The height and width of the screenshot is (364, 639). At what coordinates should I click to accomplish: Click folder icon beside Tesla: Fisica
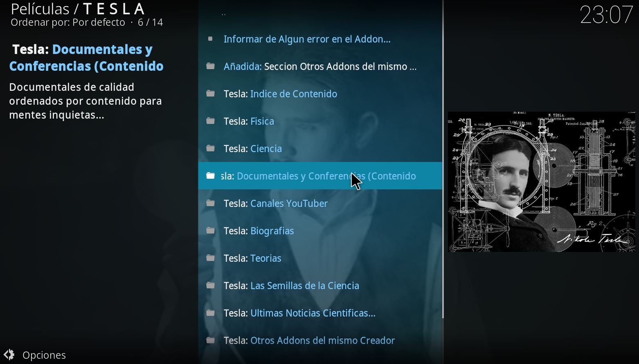(x=211, y=121)
